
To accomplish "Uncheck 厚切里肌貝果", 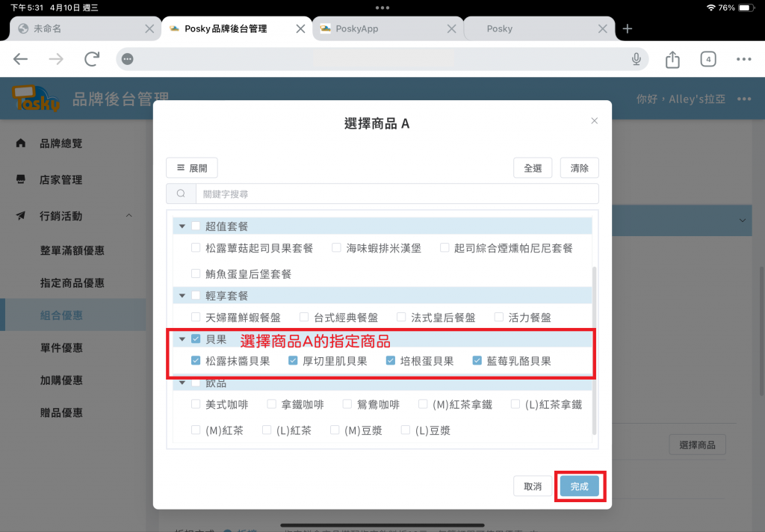I will [x=293, y=361].
